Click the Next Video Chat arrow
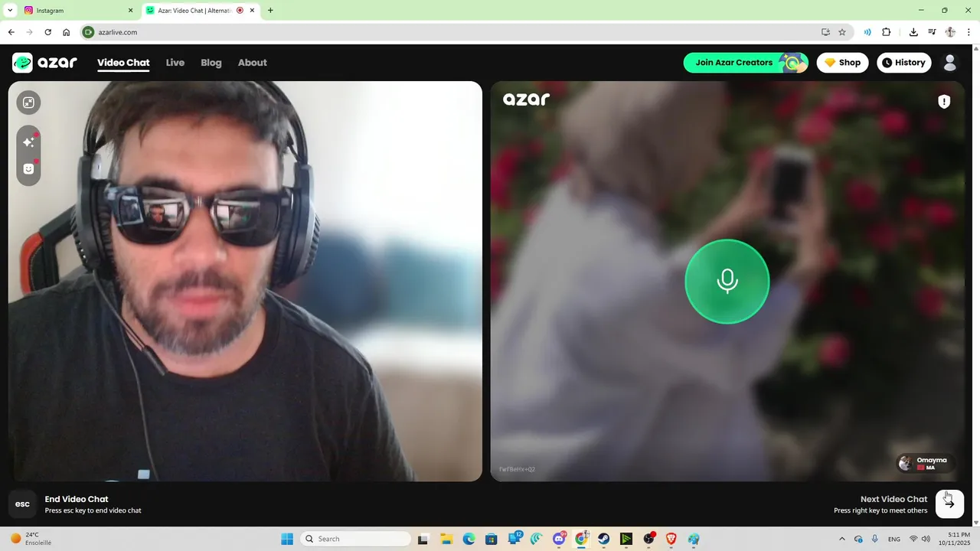The height and width of the screenshot is (551, 980). pos(949,504)
